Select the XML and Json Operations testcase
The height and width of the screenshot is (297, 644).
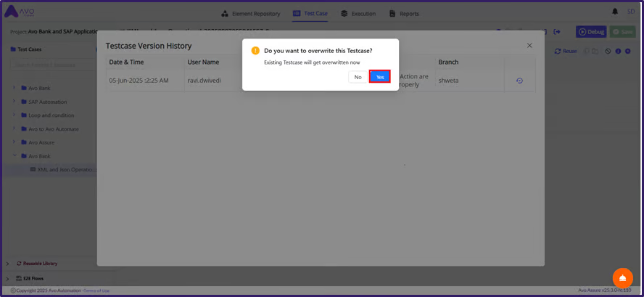coord(65,169)
